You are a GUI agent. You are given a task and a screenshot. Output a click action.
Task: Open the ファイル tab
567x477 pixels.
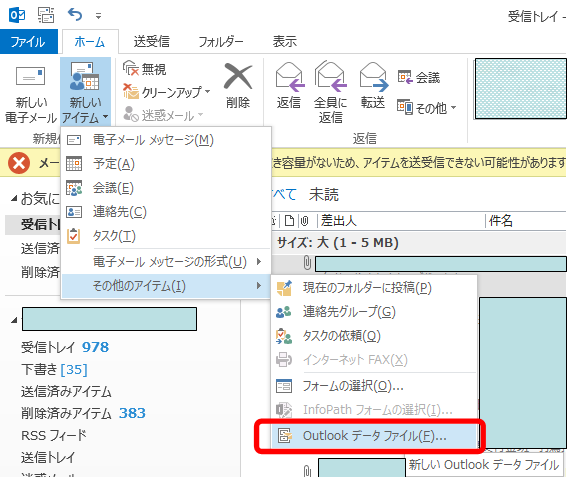click(x=29, y=42)
